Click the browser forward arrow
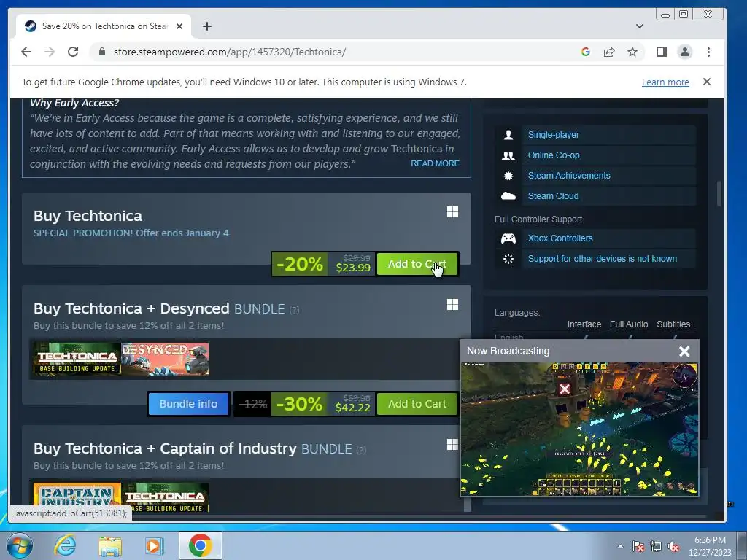 (x=50, y=52)
